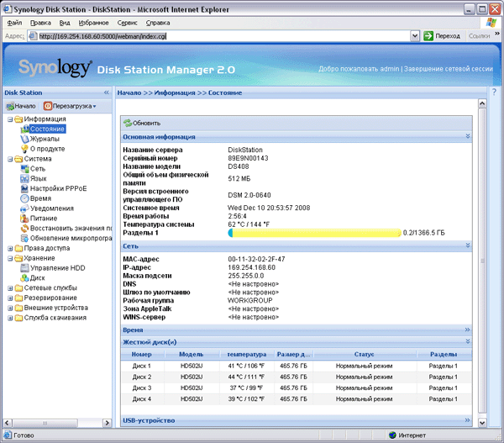Viewport: 504px width, 443px height.
Task: Open the Файл menu
Action: click(x=15, y=23)
